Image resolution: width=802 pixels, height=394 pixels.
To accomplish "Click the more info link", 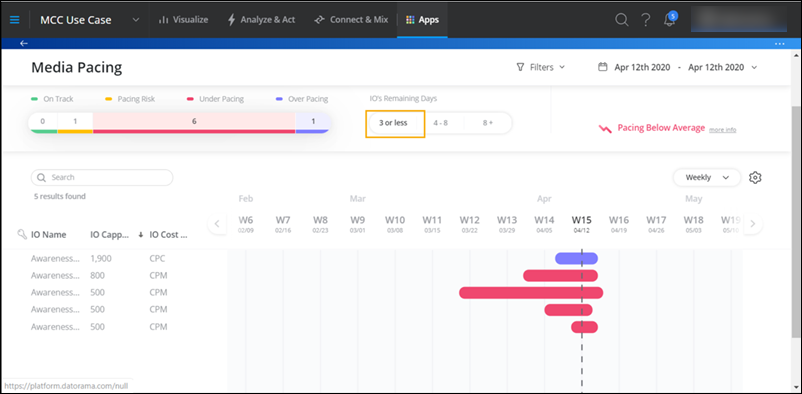I will pyautogui.click(x=722, y=130).
